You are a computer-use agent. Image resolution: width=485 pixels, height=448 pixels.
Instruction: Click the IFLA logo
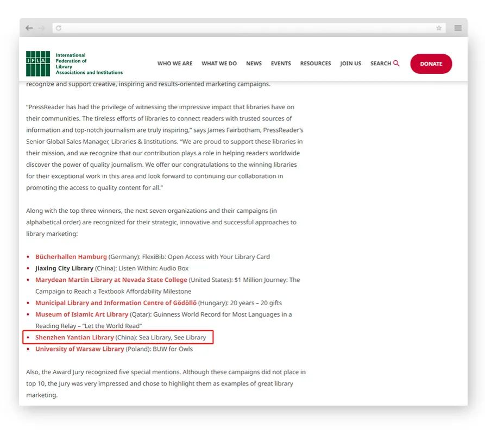click(38, 64)
